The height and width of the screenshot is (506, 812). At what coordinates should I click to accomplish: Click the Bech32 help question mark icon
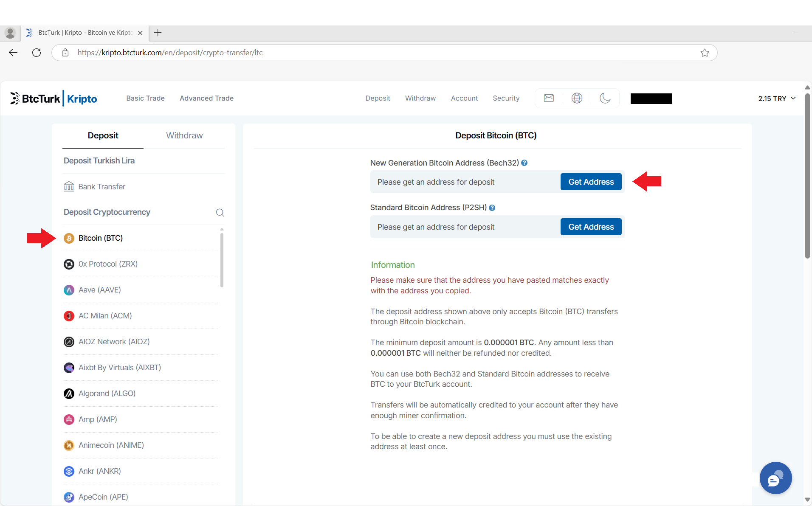524,163
